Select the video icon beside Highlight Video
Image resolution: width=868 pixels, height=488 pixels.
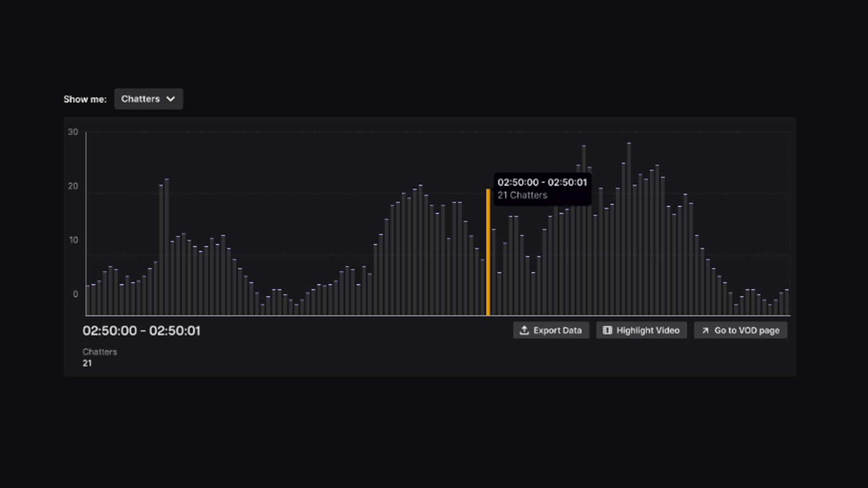click(608, 330)
